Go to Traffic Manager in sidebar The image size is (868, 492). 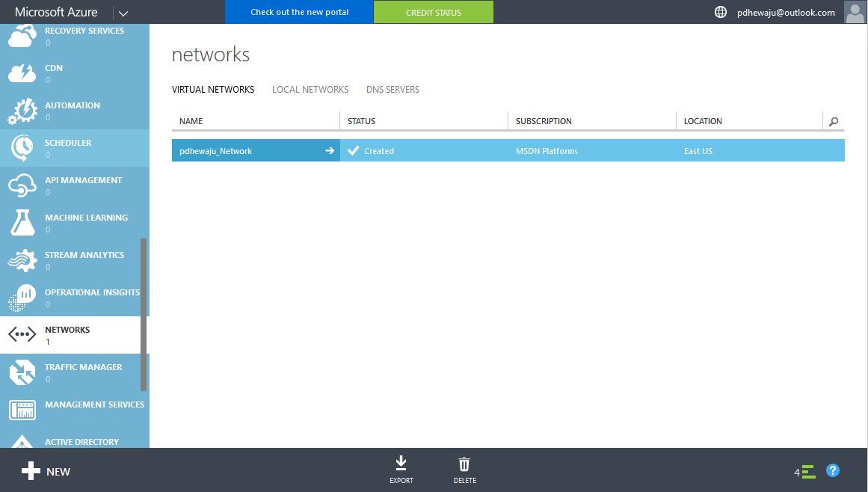[75, 372]
